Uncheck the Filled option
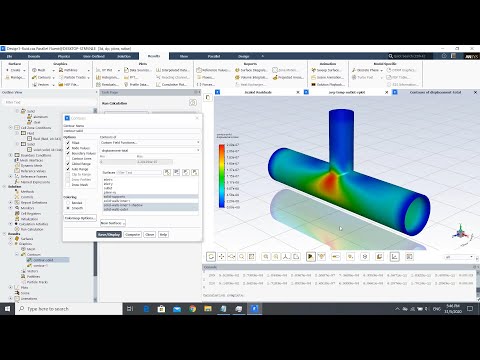 68,143
